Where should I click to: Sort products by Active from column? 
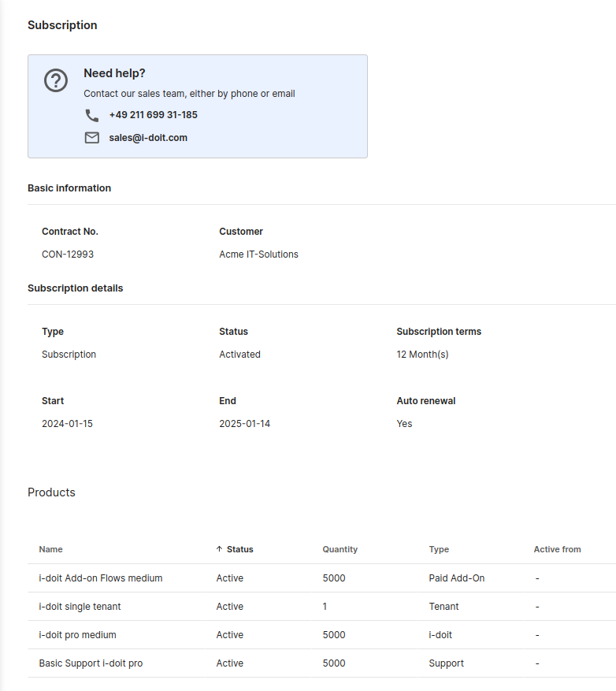click(557, 549)
